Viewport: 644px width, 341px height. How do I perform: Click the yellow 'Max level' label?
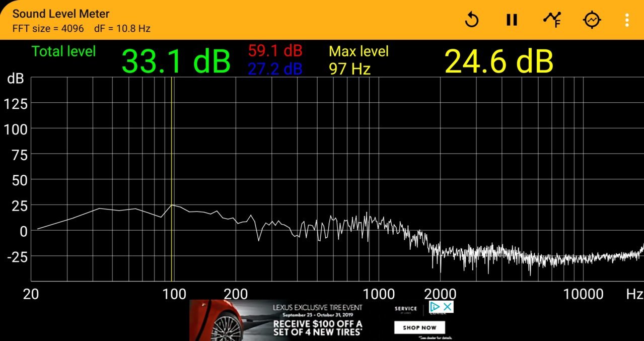359,51
